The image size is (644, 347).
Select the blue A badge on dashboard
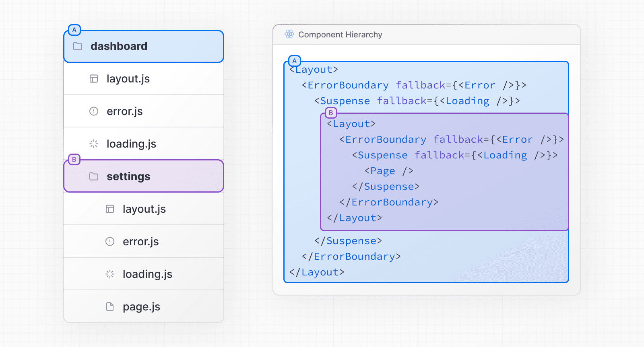tap(74, 30)
